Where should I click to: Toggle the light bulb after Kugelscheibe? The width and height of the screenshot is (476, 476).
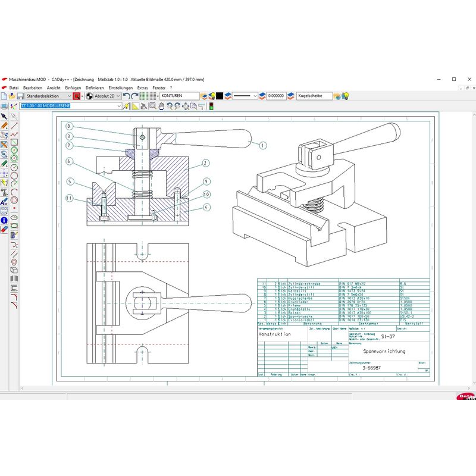click(345, 96)
